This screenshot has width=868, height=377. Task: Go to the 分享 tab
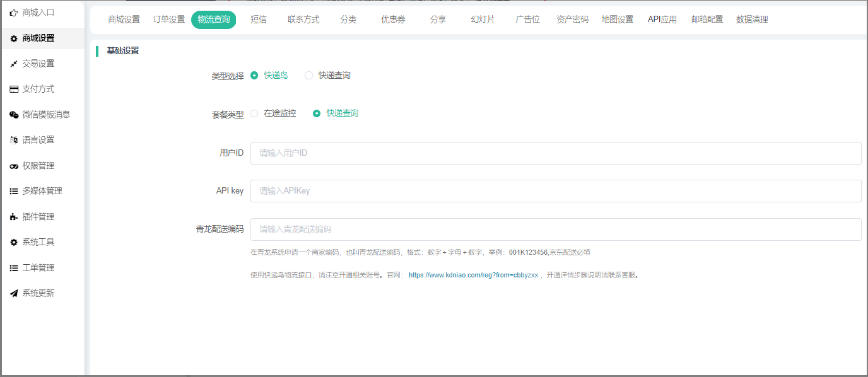click(438, 20)
